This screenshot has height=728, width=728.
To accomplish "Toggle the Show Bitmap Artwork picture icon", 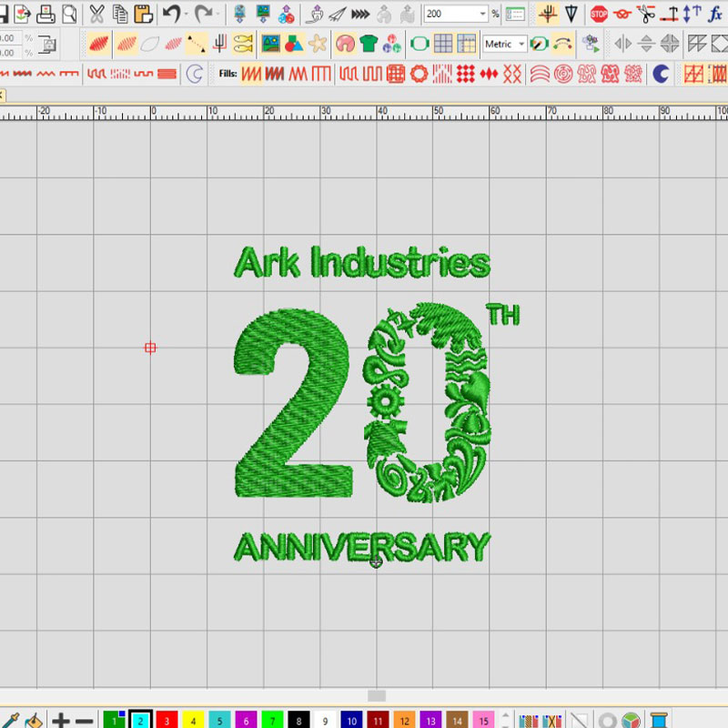I will tap(270, 44).
